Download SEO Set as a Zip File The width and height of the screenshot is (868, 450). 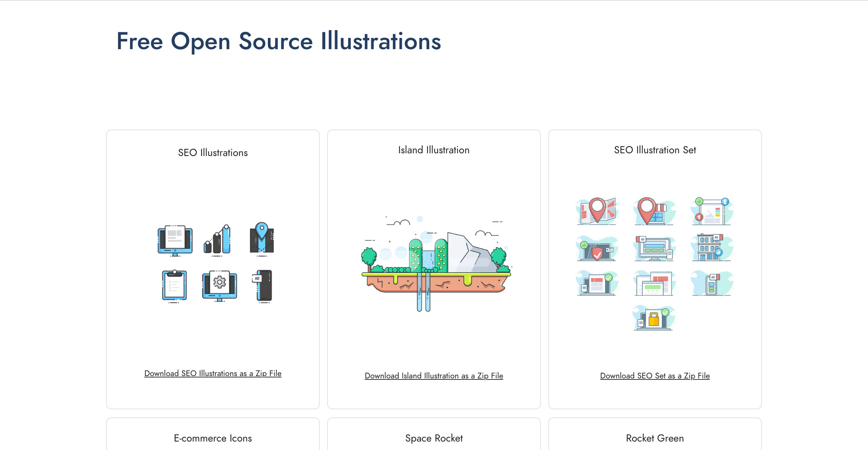[655, 376]
